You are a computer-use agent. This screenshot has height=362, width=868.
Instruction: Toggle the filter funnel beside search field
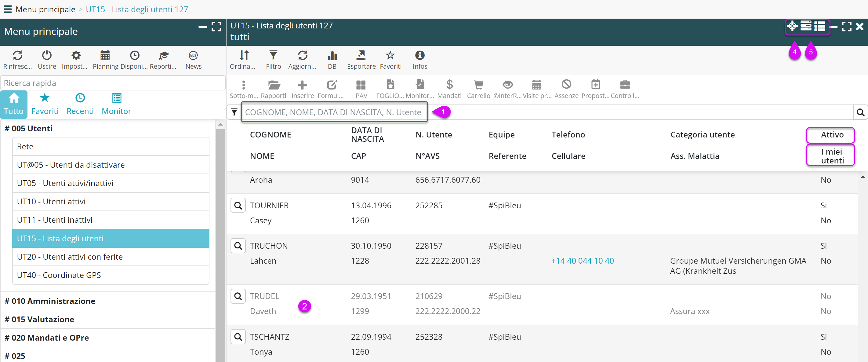pyautogui.click(x=234, y=112)
